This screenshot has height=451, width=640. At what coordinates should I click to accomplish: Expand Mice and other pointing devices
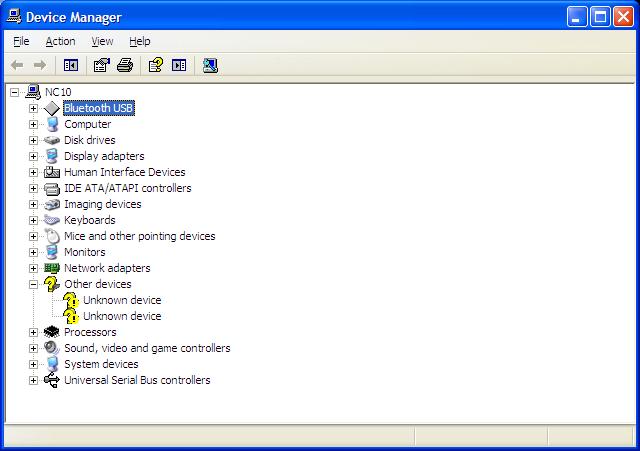(33, 236)
